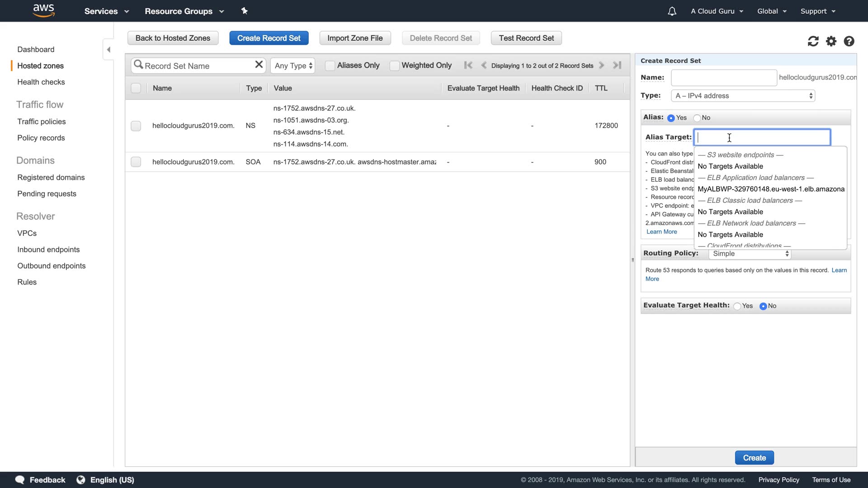Click the pin shortcut icon in the top bar

click(x=245, y=11)
